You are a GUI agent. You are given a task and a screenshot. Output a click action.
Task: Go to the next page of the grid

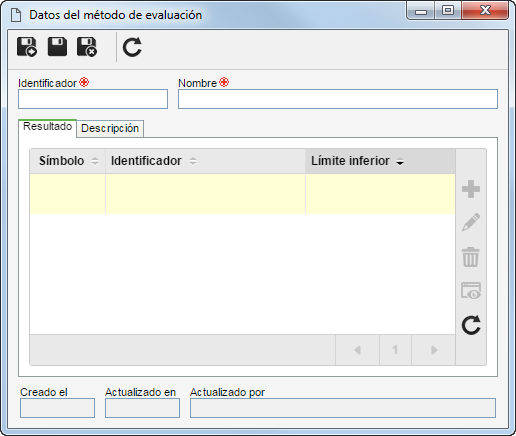pos(434,350)
